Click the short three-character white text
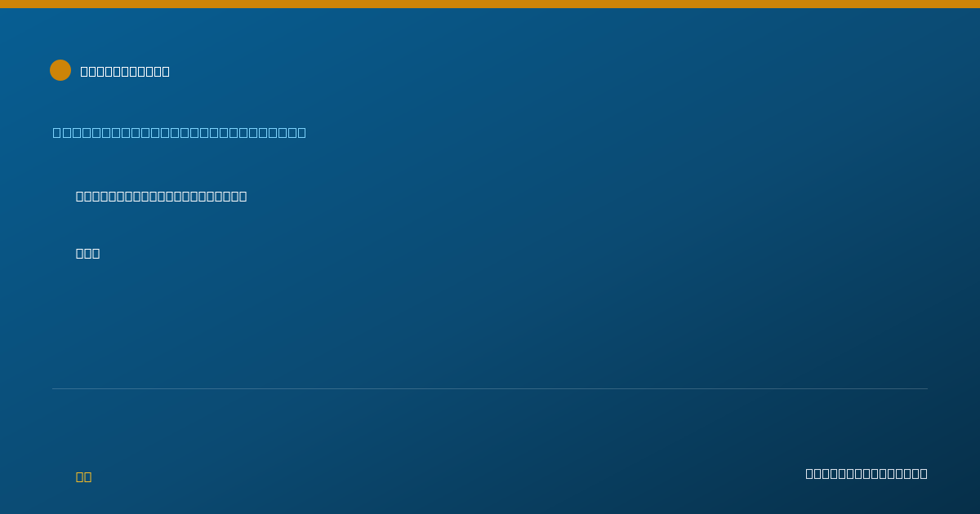 [88, 253]
